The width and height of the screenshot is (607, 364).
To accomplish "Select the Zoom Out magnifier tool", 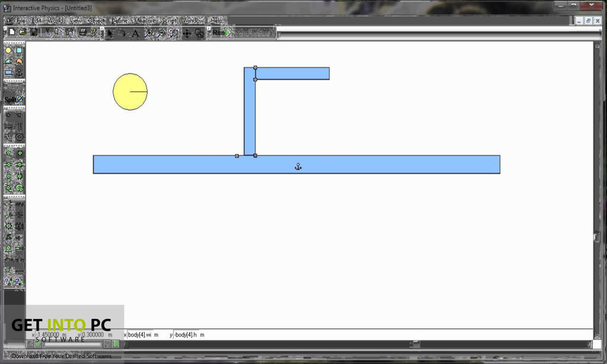I will coord(161,34).
